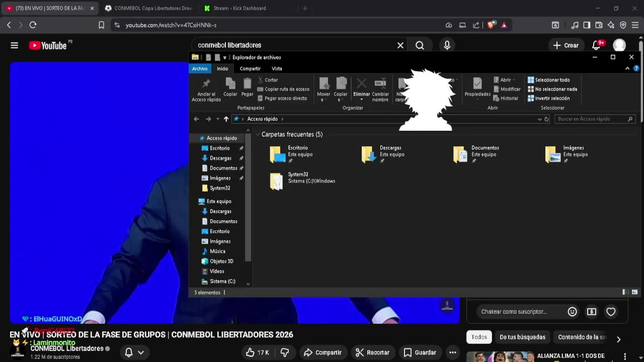The height and width of the screenshot is (362, 644).
Task: Open YouTube notifications bell
Action: pos(596,45)
